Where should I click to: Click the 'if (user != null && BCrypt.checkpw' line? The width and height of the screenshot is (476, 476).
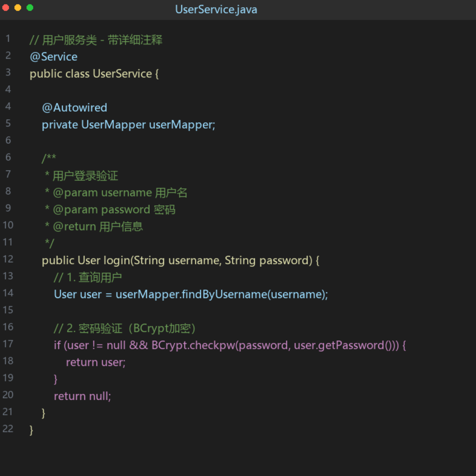(x=230, y=345)
